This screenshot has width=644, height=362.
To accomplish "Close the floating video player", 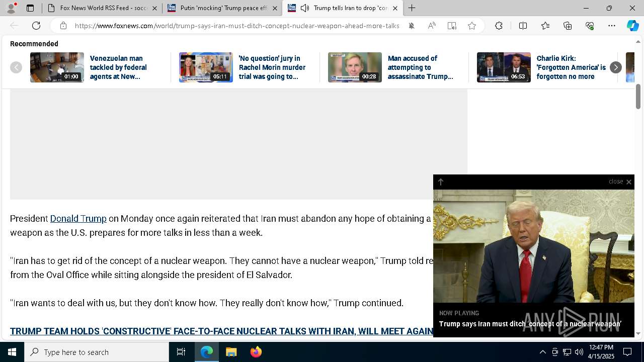I will coord(620,182).
